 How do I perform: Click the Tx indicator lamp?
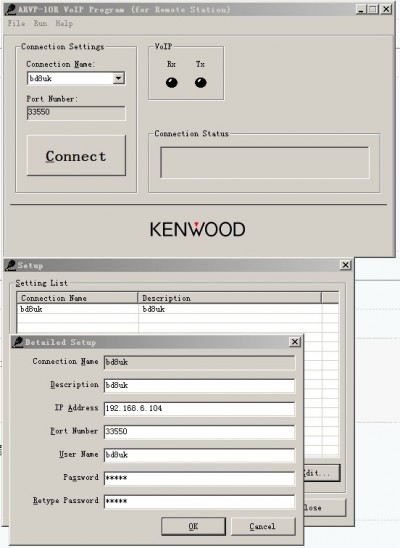[x=201, y=82]
